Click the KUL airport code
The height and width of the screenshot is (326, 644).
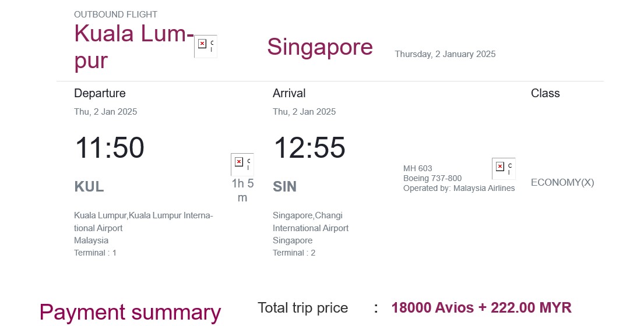point(89,187)
